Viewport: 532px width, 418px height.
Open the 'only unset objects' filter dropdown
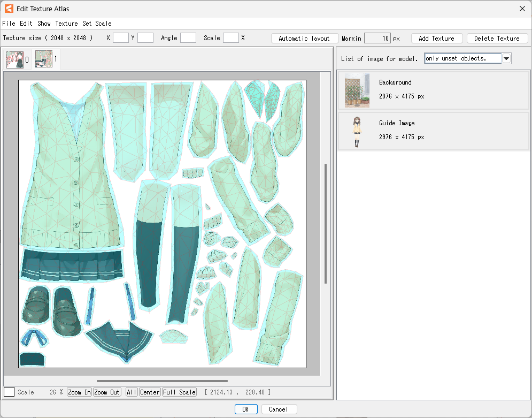506,58
